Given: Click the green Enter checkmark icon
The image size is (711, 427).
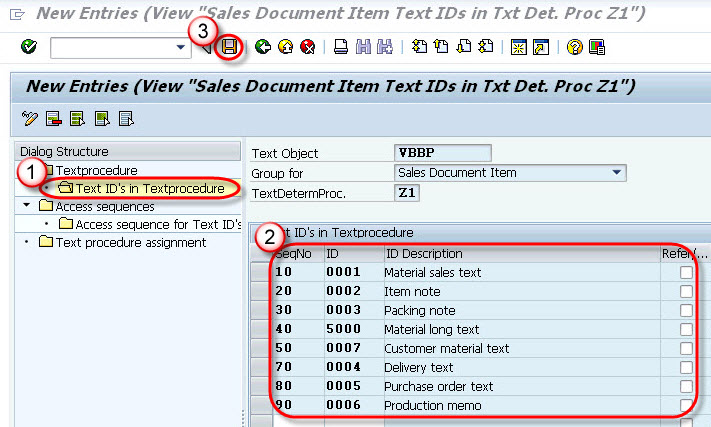Looking at the screenshot, I should click(x=28, y=47).
